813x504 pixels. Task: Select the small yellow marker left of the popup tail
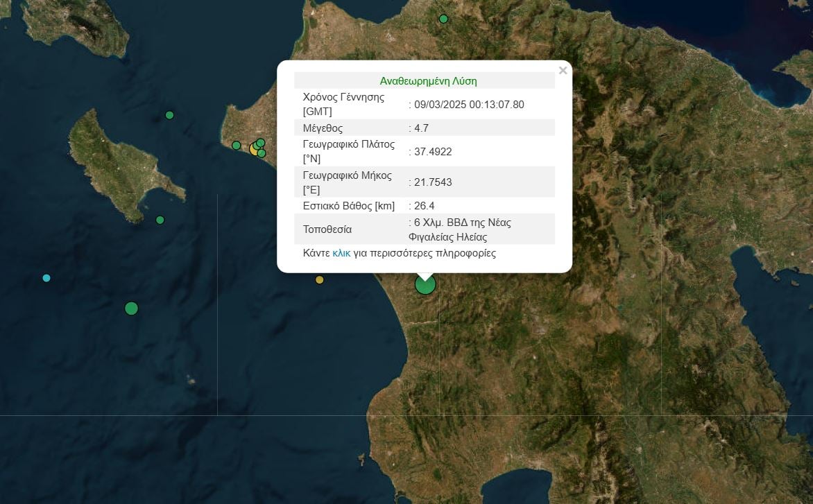[320, 280]
